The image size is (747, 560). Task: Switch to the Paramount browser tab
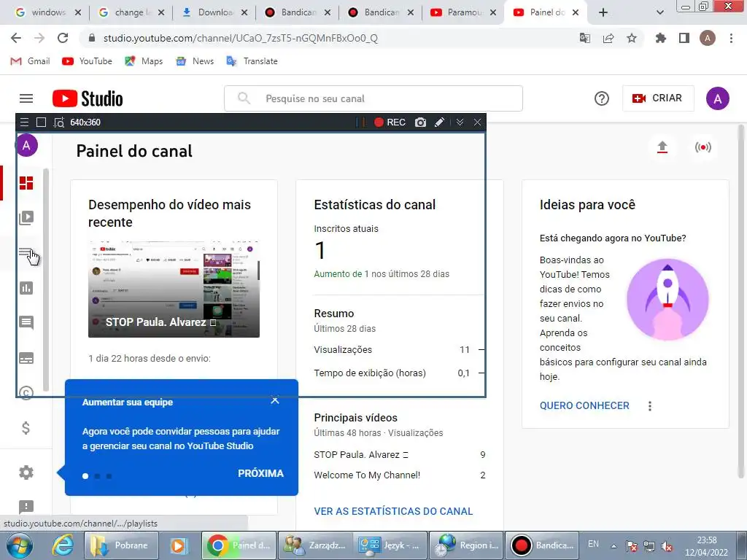(x=462, y=12)
